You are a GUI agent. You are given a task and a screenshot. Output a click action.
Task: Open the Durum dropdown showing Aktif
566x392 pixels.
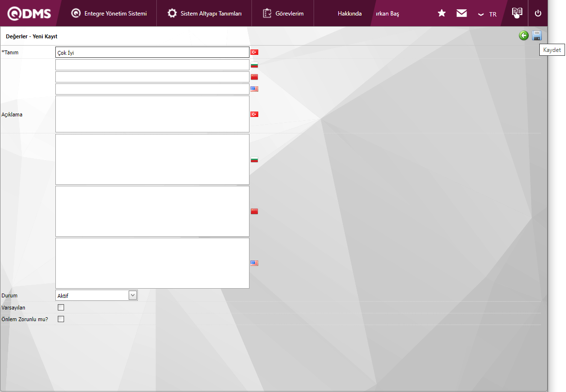point(97,295)
